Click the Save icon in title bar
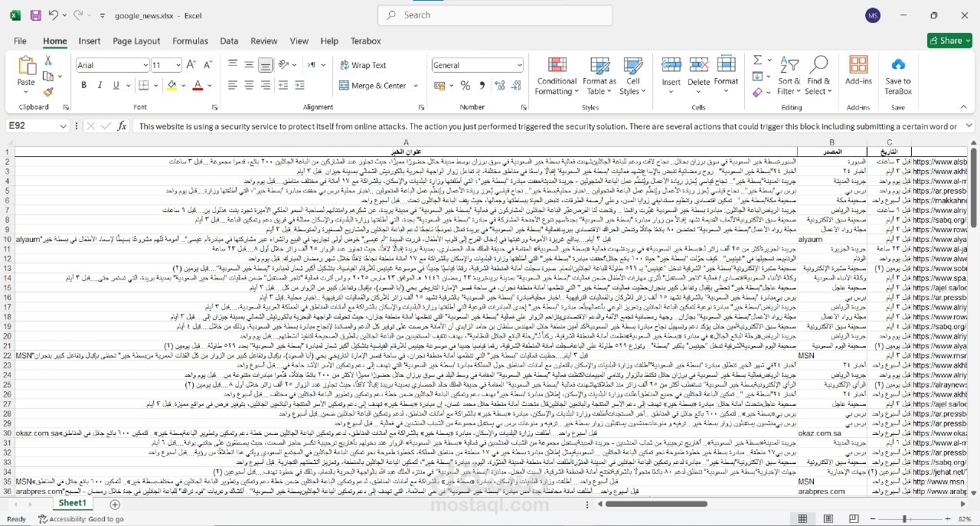980x526 pixels. tap(36, 15)
